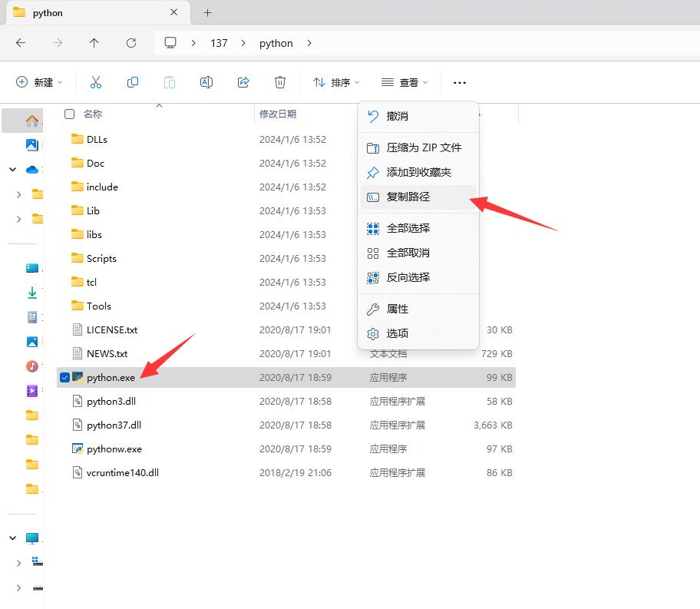Open the Music icon in sidebar
Viewport: 700px width, 609px height.
(x=32, y=366)
